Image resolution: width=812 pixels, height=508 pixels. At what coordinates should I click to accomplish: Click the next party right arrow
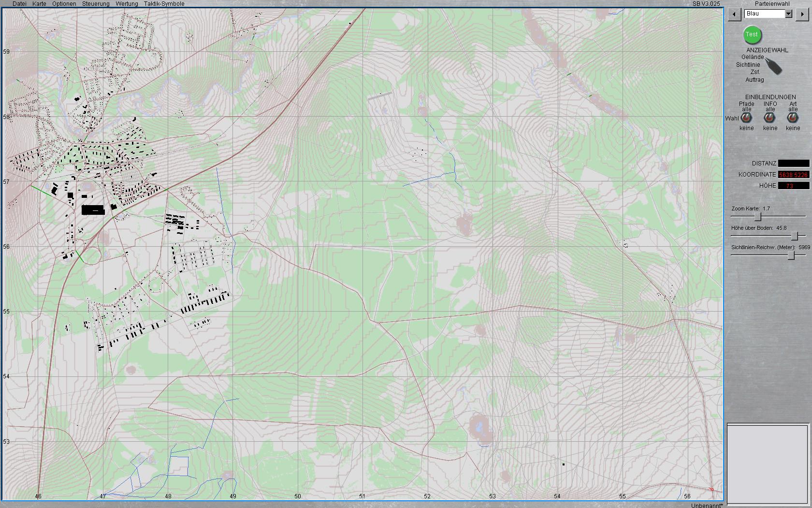click(x=802, y=15)
